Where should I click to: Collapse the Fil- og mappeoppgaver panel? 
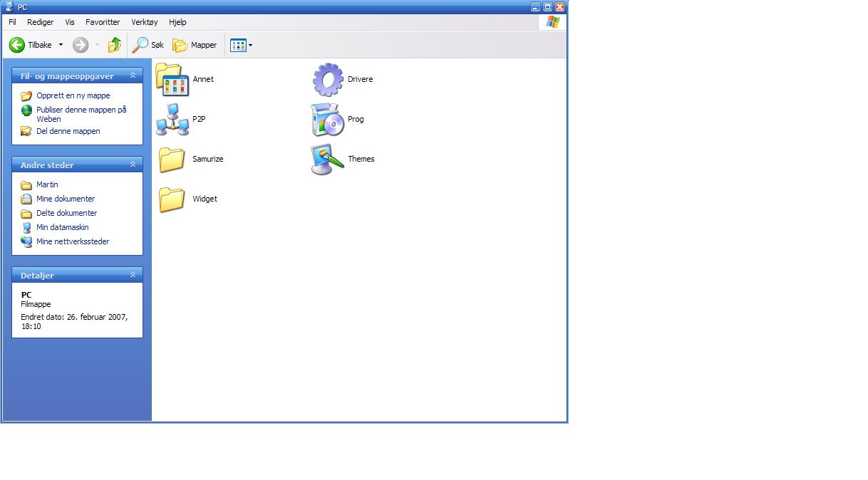click(x=133, y=75)
